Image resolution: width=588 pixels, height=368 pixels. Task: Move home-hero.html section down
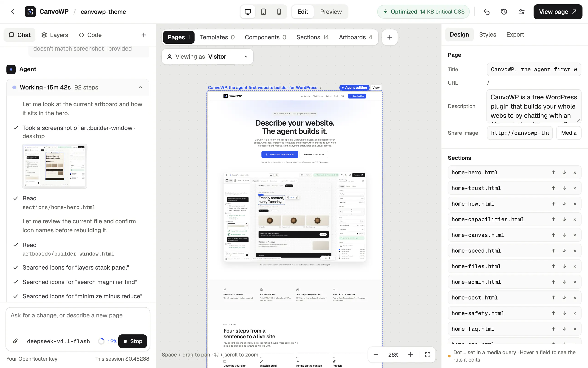tap(564, 172)
